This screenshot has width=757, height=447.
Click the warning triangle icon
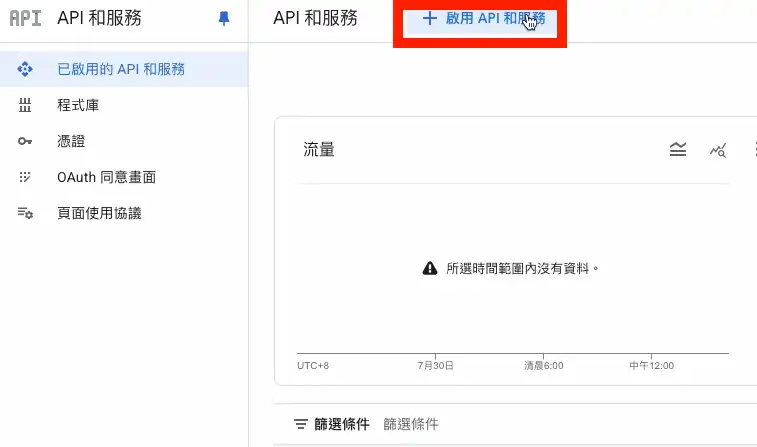tap(430, 268)
